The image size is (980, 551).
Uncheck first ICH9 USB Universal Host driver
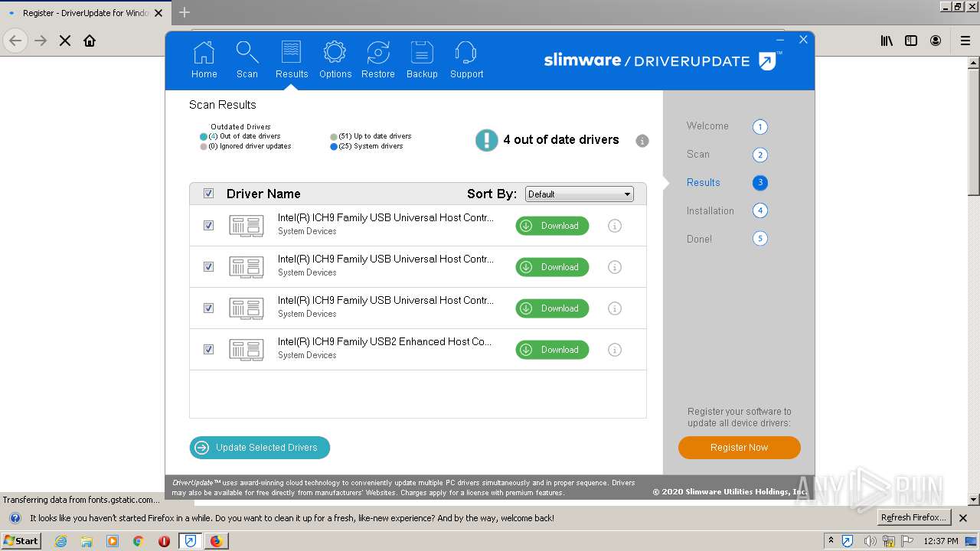tap(208, 226)
